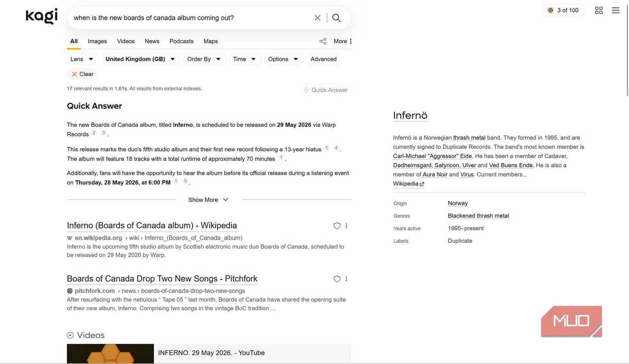Click citation 3 after Warp Records
The height and width of the screenshot is (364, 629).
coord(104,133)
